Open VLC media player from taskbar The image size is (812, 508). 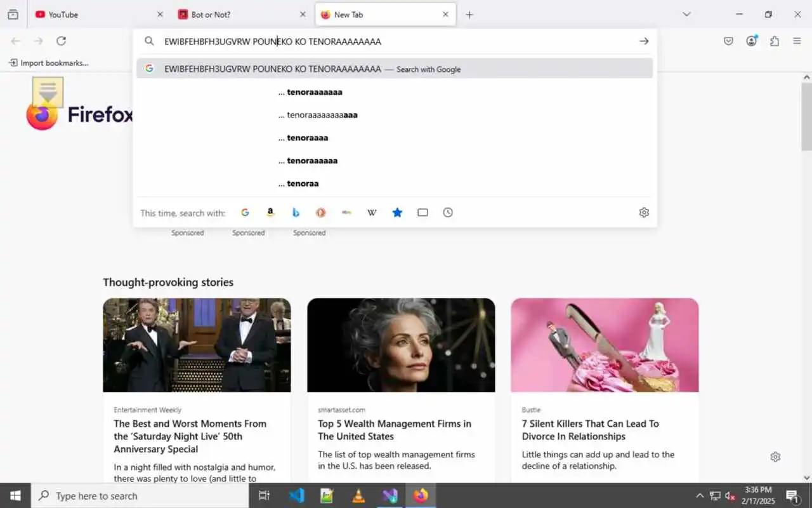358,496
